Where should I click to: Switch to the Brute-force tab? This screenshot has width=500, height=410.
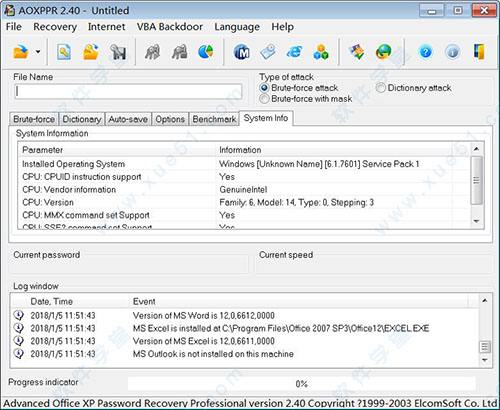pyautogui.click(x=34, y=119)
